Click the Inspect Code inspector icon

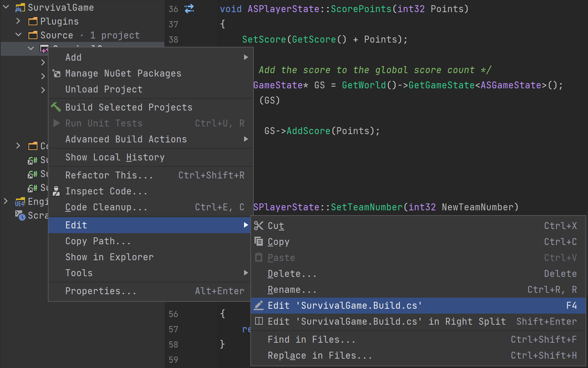pyautogui.click(x=56, y=191)
